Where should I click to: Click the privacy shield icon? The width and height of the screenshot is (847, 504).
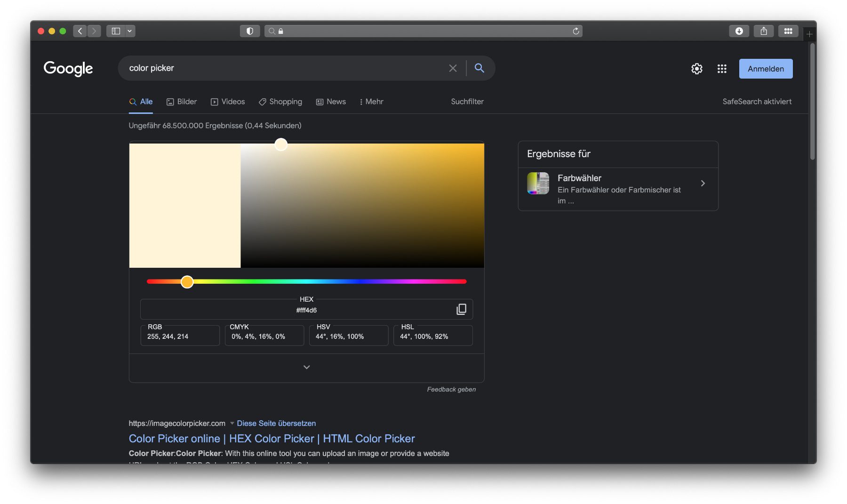(x=250, y=31)
